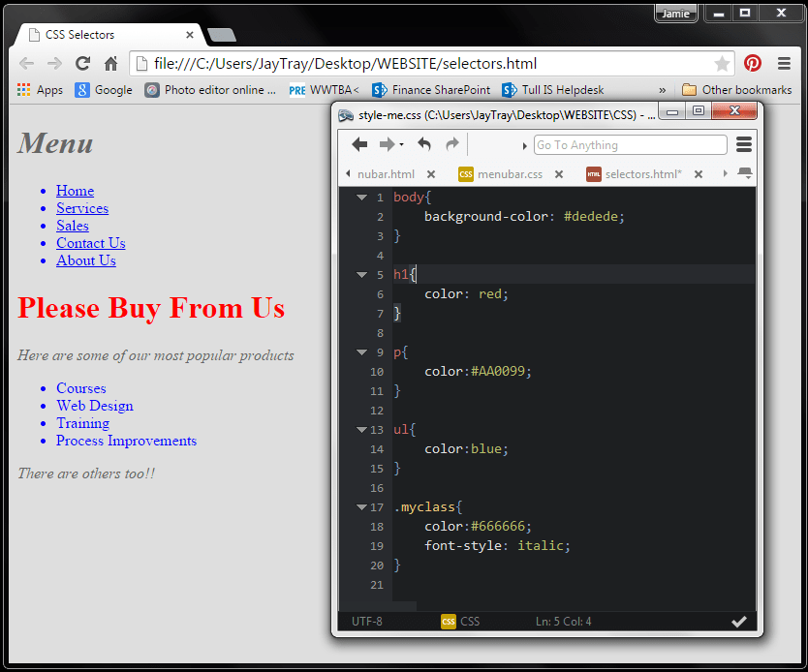This screenshot has width=808, height=672.
Task: Toggle the bookmark star in the address bar
Action: (x=723, y=62)
